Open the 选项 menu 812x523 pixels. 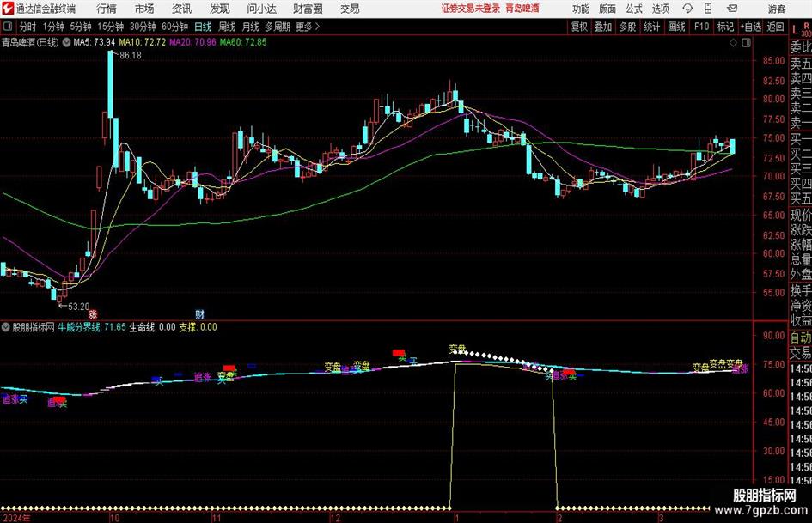click(660, 9)
